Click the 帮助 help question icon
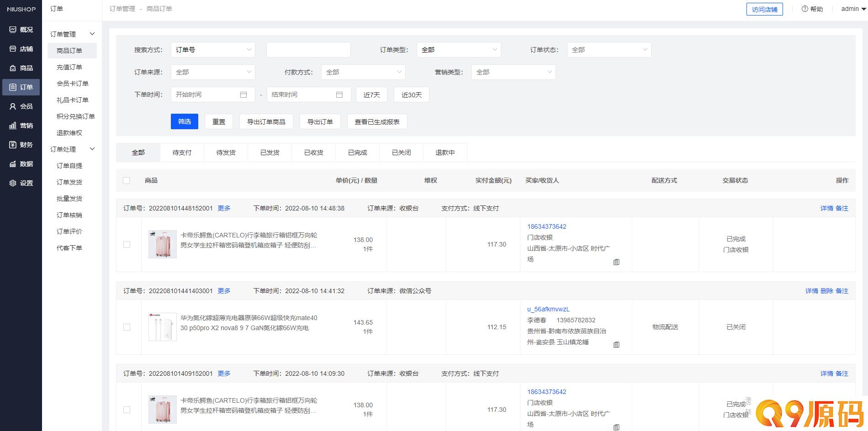Screen dimensions: 868x431 coord(805,9)
